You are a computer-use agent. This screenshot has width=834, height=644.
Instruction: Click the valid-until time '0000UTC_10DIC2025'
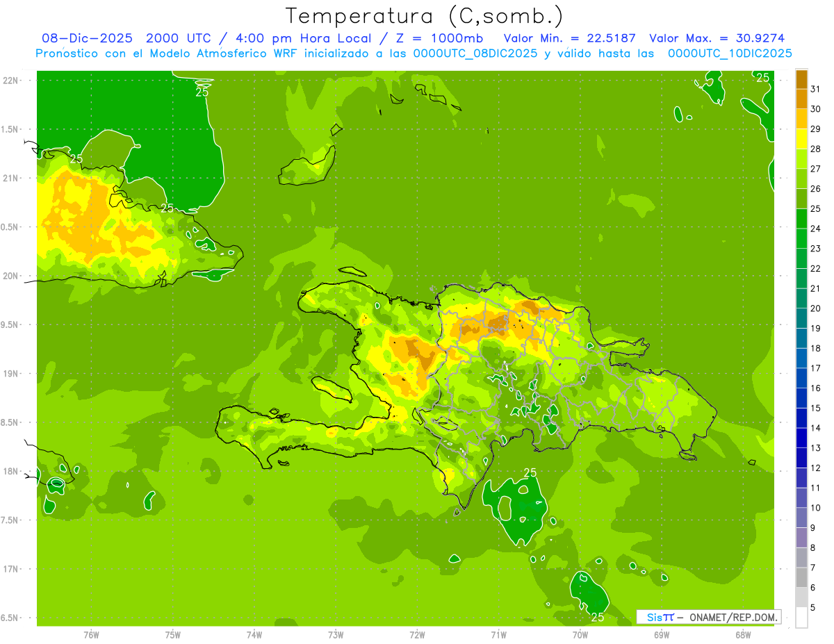[x=730, y=53]
